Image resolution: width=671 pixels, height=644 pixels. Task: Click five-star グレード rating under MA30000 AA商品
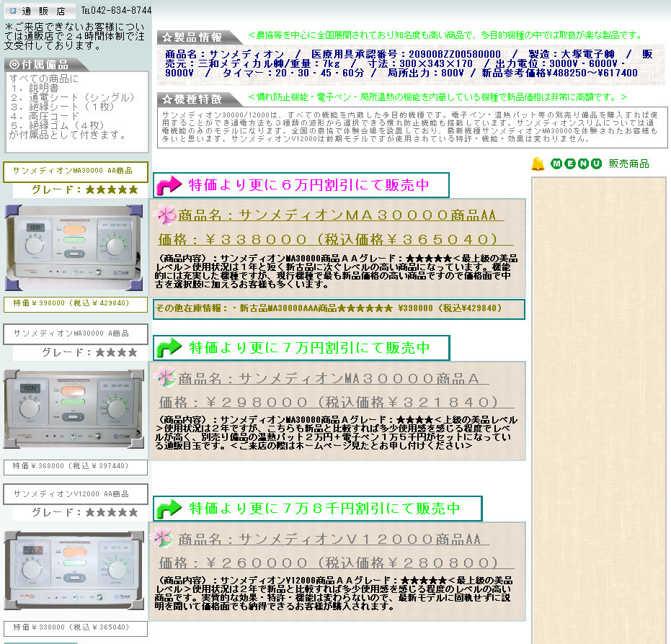click(x=85, y=189)
